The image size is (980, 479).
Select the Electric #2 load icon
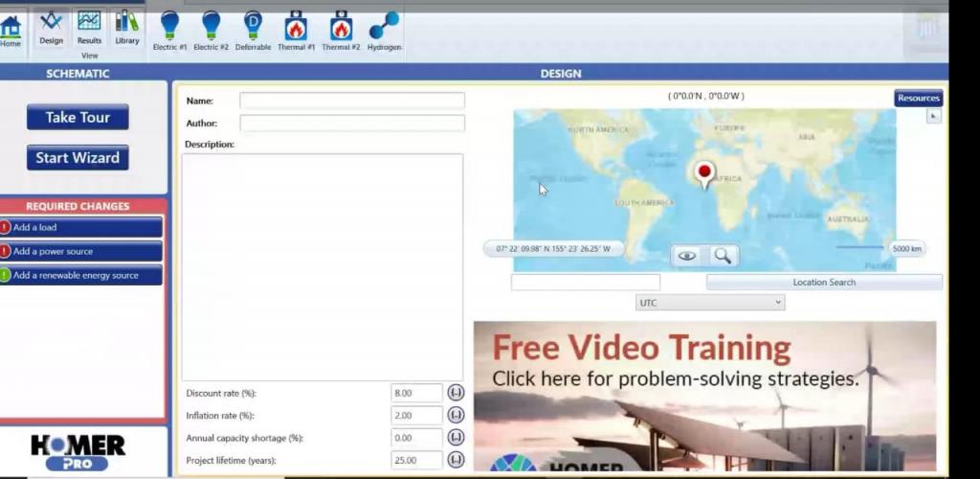212,31
